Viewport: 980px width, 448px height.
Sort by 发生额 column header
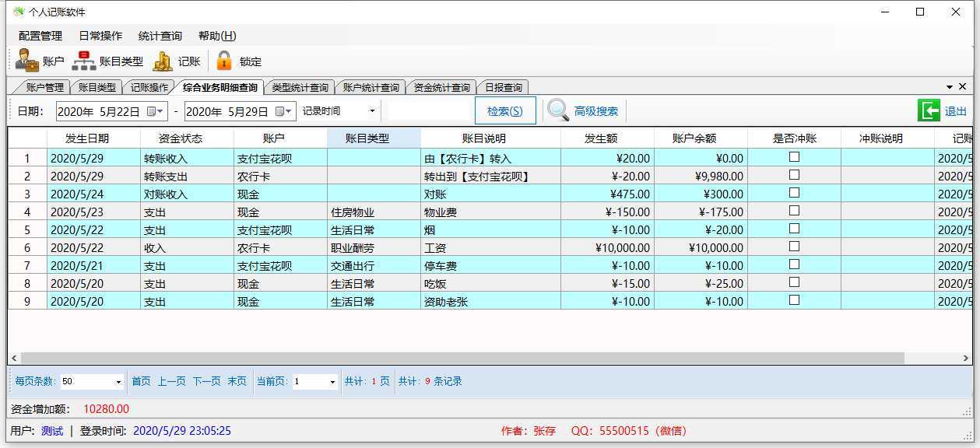pos(607,138)
